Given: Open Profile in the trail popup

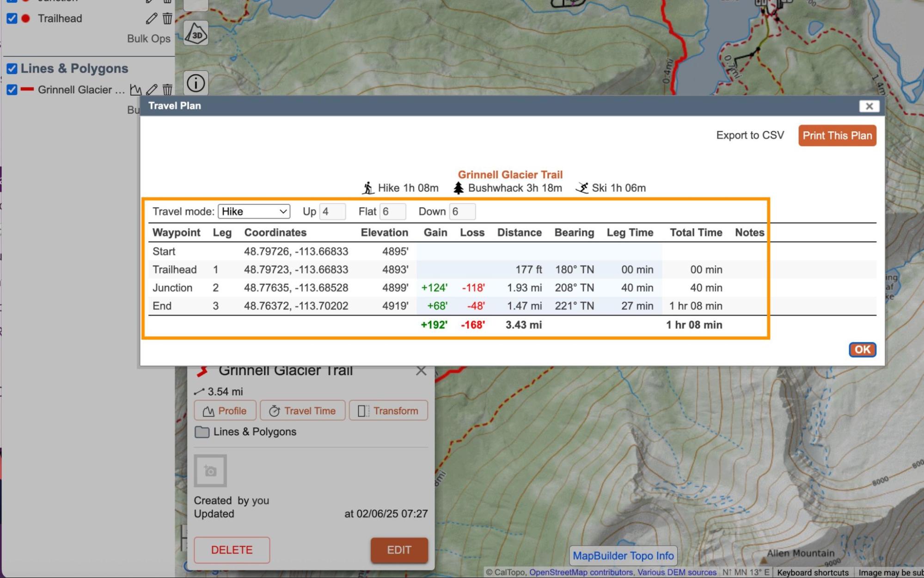Looking at the screenshot, I should tap(225, 411).
